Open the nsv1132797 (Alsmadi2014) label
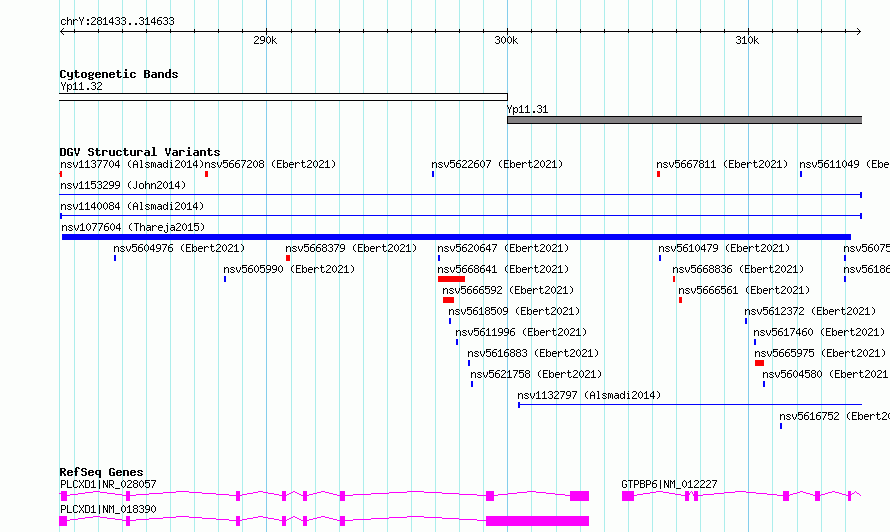890x532 pixels. pos(589,396)
